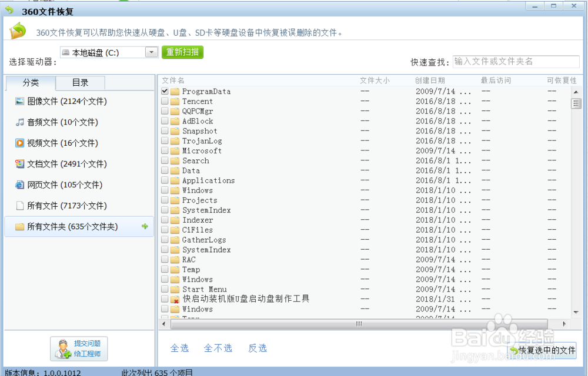Sort by 最后访问 column header
The height and width of the screenshot is (376, 588).
[x=496, y=80]
